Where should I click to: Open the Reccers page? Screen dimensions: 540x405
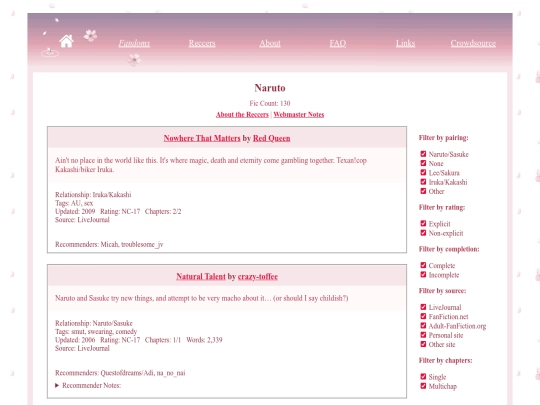(x=202, y=43)
